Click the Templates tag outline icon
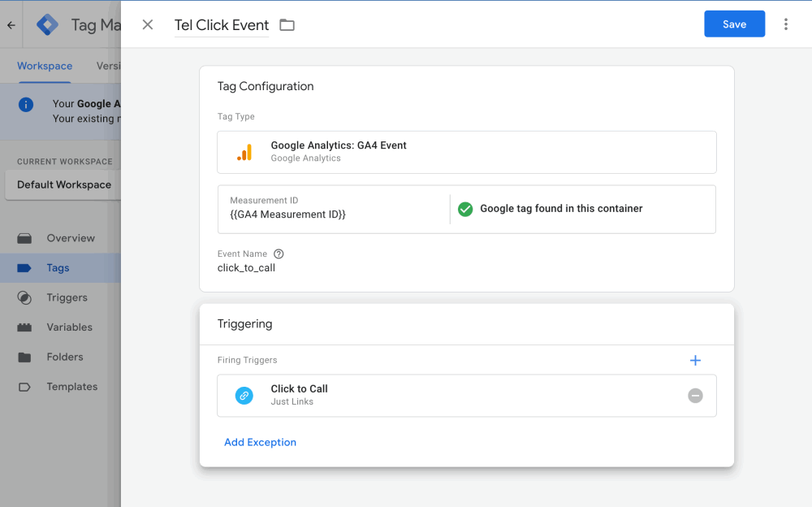Image resolution: width=812 pixels, height=507 pixels. 24,387
